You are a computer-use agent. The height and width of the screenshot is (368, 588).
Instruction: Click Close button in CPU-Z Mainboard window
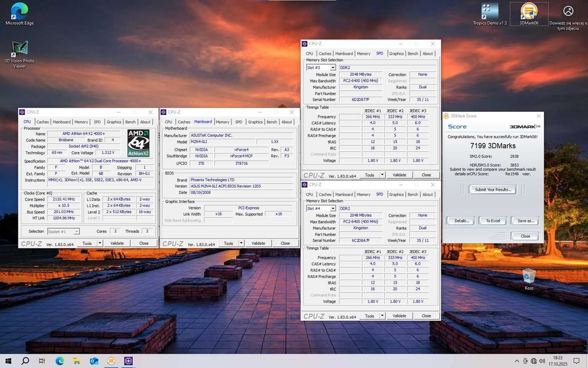pyautogui.click(x=285, y=243)
